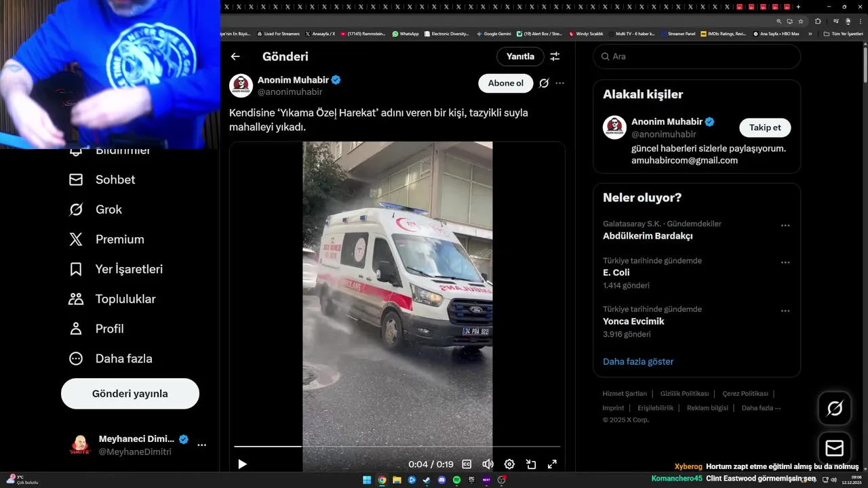This screenshot has width=868, height=488.
Task: Open Spotify from taskbar
Action: [456, 480]
